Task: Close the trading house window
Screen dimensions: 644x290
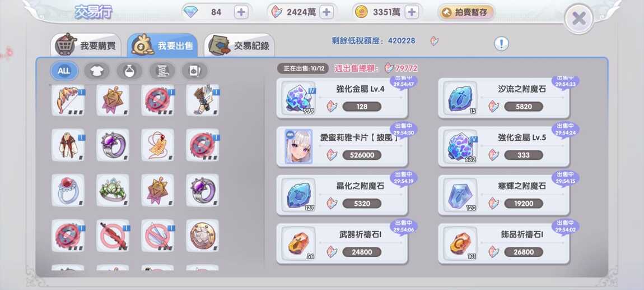Action: pos(578,19)
